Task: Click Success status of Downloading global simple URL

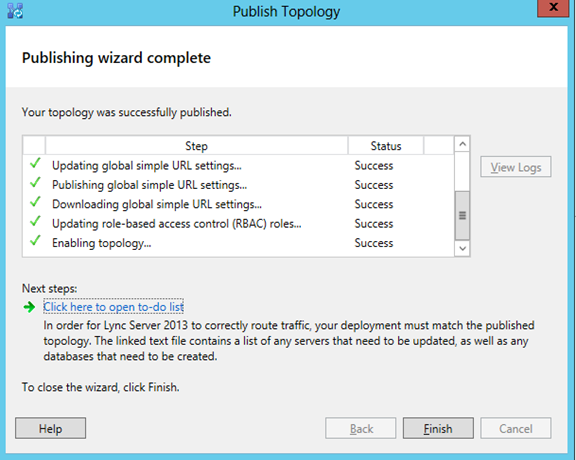Action: pos(374,204)
